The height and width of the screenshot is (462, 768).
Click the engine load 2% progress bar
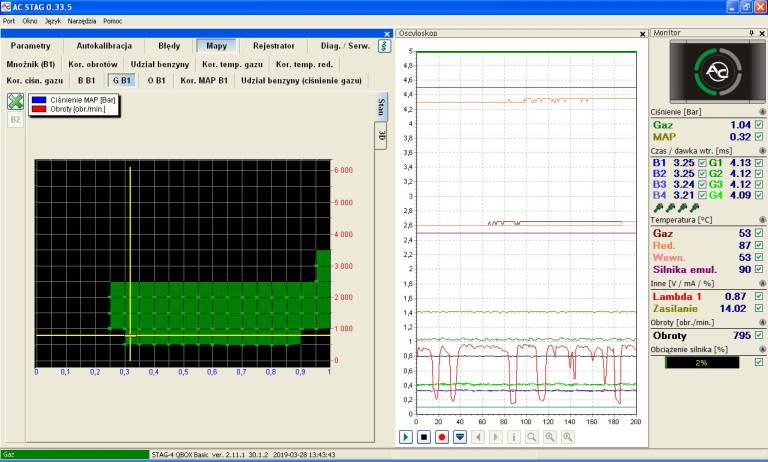coord(702,363)
